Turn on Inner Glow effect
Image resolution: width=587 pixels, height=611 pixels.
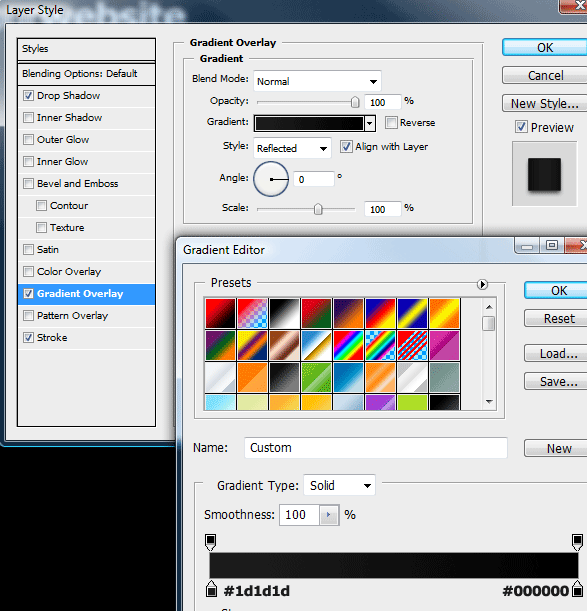28,161
